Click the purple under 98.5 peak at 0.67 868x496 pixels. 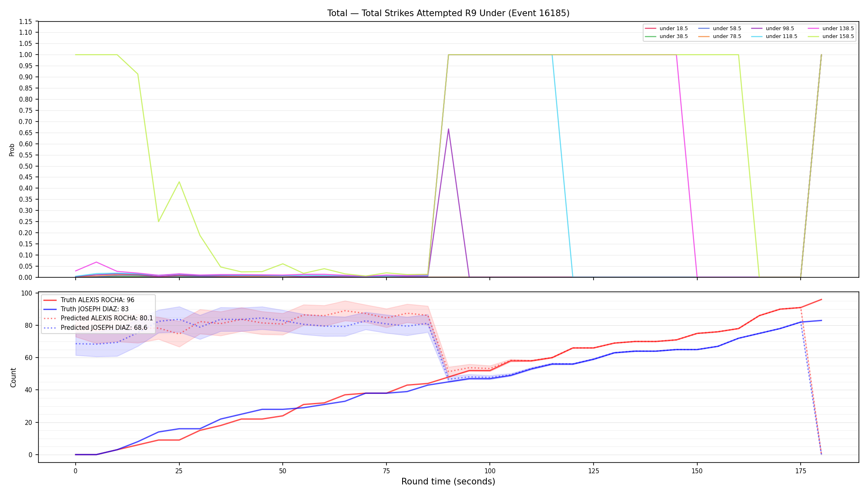pyautogui.click(x=448, y=129)
